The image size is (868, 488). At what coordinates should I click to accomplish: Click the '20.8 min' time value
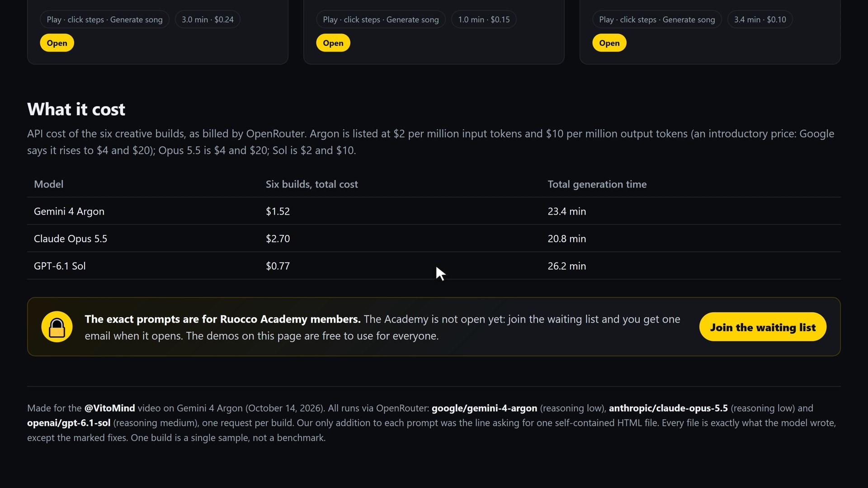point(566,239)
